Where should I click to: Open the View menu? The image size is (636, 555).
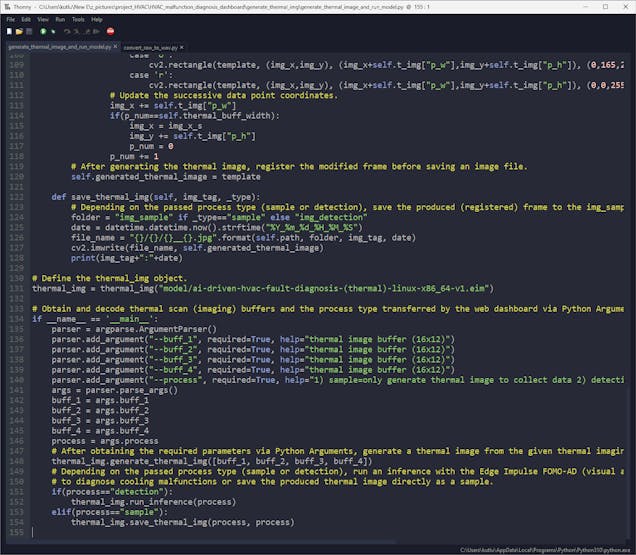(x=44, y=19)
